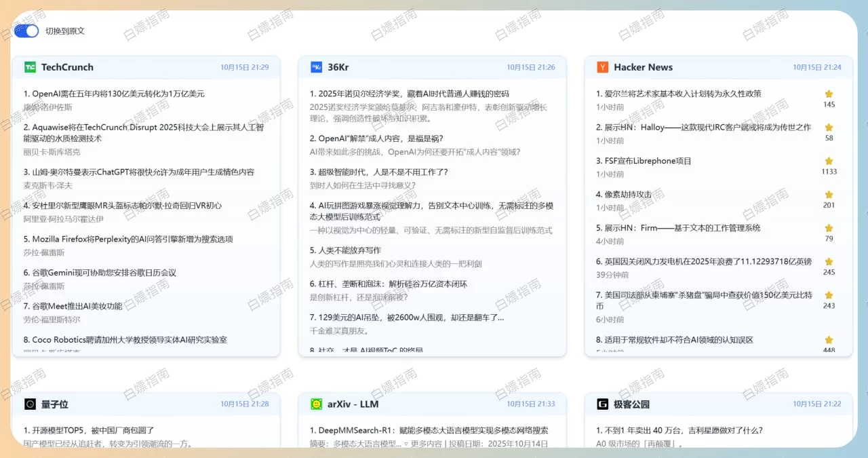Click the 36Kr timestamp 10月15日 21:26
Image resolution: width=868 pixels, height=458 pixels.
pyautogui.click(x=530, y=67)
